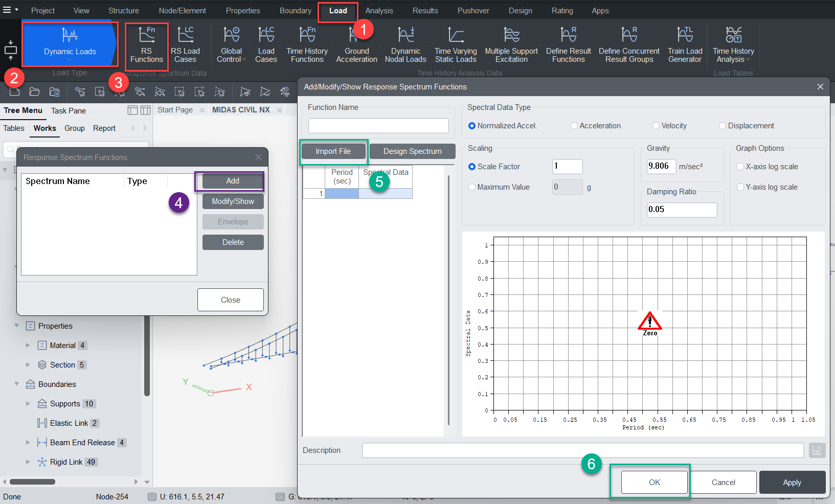Open the Train Load Generator
835x504 pixels.
[x=685, y=45]
